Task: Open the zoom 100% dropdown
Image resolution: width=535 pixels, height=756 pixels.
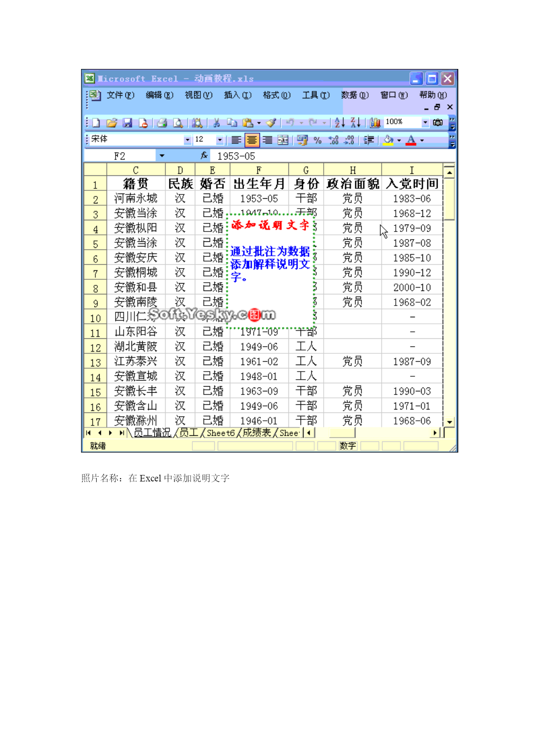Action: (x=425, y=122)
